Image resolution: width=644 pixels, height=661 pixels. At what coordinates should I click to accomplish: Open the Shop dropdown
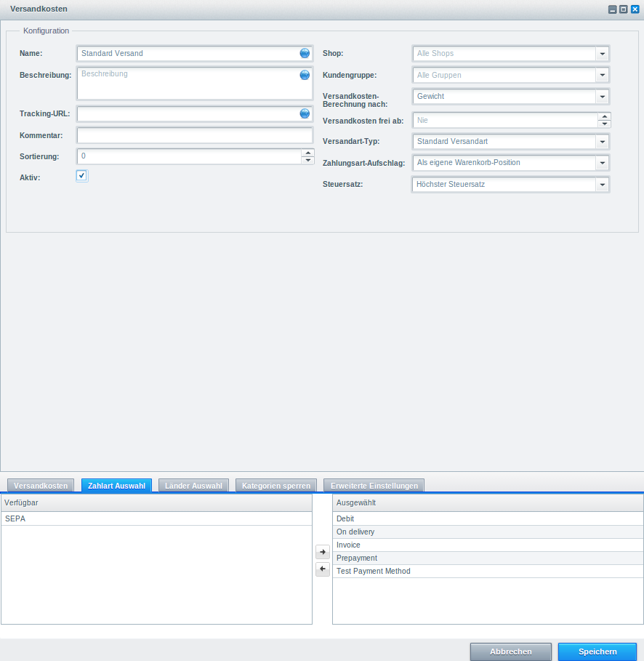602,54
